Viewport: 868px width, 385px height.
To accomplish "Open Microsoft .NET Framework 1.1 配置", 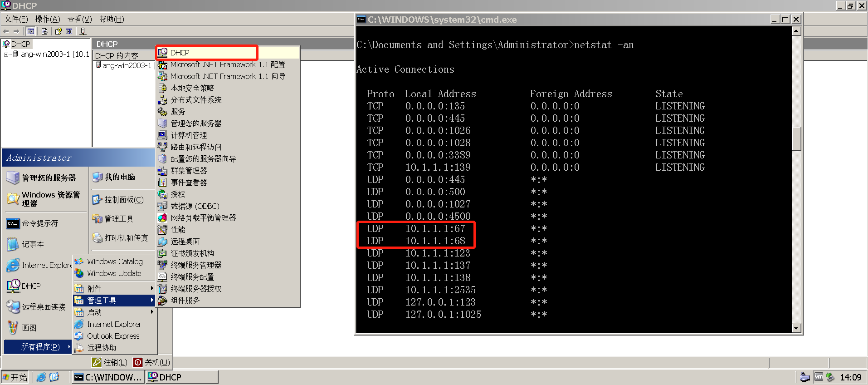I will (x=228, y=64).
